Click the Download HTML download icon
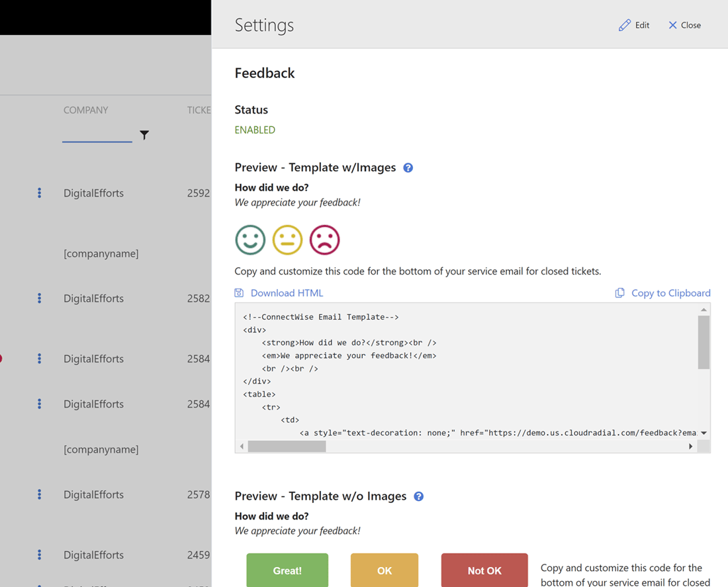728x587 pixels. 239,293
